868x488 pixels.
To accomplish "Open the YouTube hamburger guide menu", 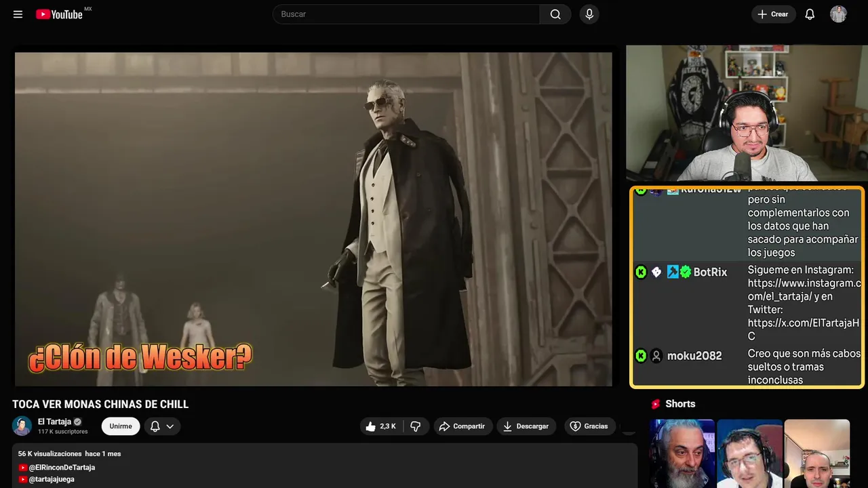I will 18,14.
